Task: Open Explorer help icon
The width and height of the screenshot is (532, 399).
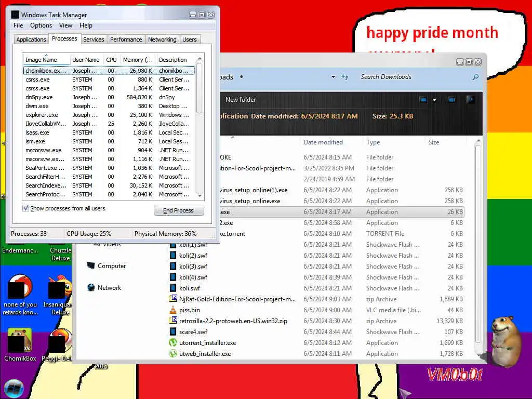Action: tap(470, 100)
